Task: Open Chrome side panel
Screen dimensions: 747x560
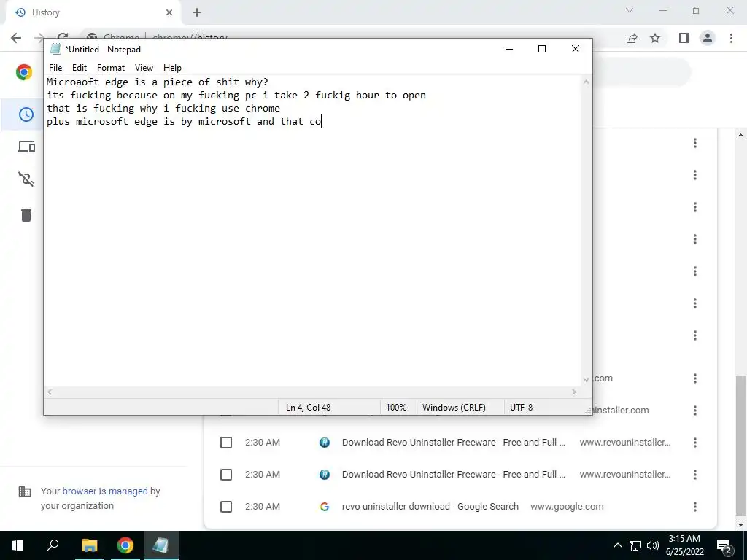Action: [684, 38]
